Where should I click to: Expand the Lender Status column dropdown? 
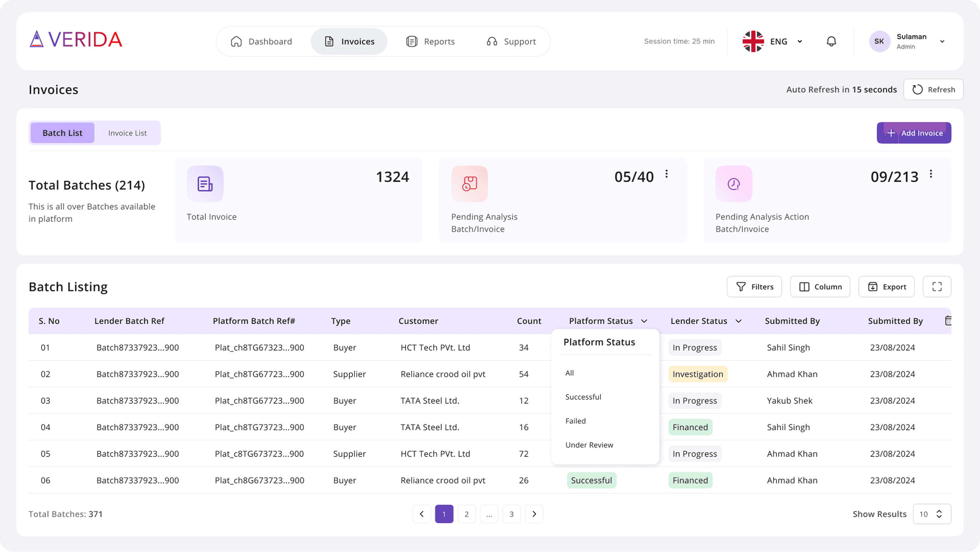point(738,321)
